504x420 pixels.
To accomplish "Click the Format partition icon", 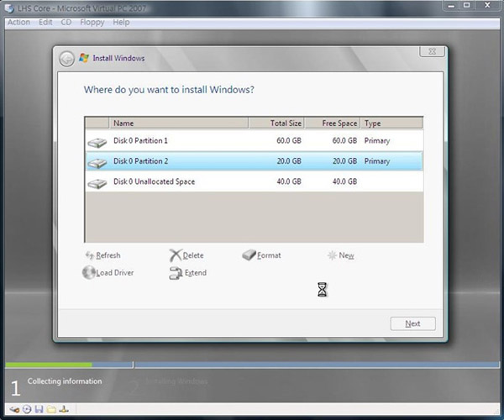I will (x=249, y=255).
